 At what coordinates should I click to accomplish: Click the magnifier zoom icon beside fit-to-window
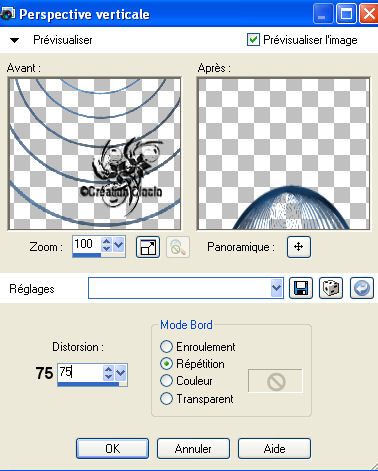178,247
